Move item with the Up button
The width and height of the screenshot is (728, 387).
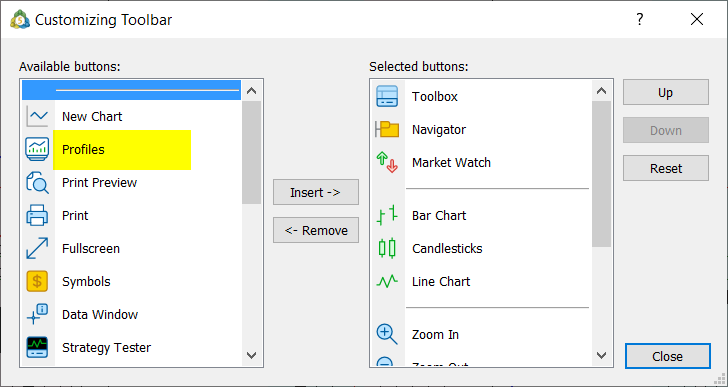click(666, 92)
